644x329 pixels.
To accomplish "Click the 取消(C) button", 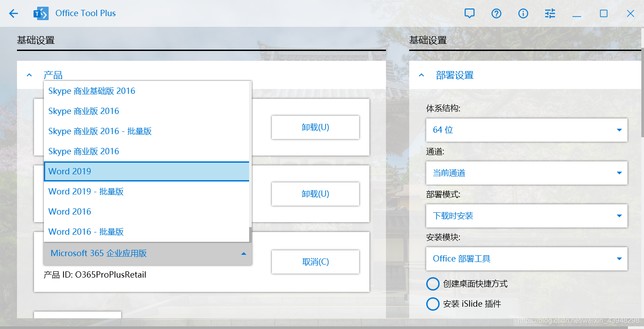I will 315,262.
